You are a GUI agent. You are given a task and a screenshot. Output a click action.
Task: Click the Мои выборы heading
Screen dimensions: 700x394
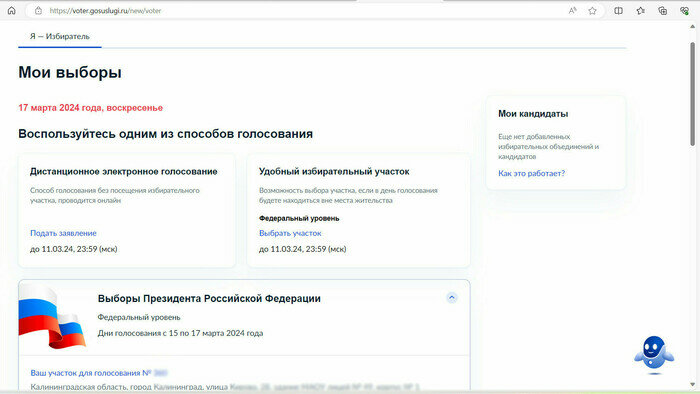[x=70, y=72]
